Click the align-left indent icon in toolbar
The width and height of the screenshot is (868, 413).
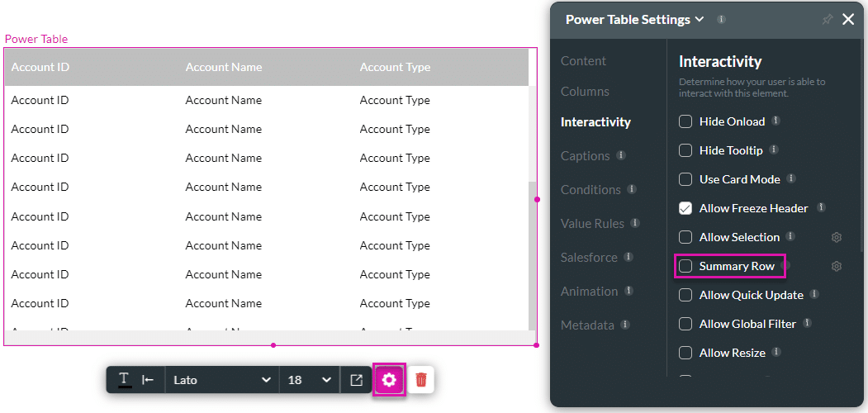click(x=148, y=380)
